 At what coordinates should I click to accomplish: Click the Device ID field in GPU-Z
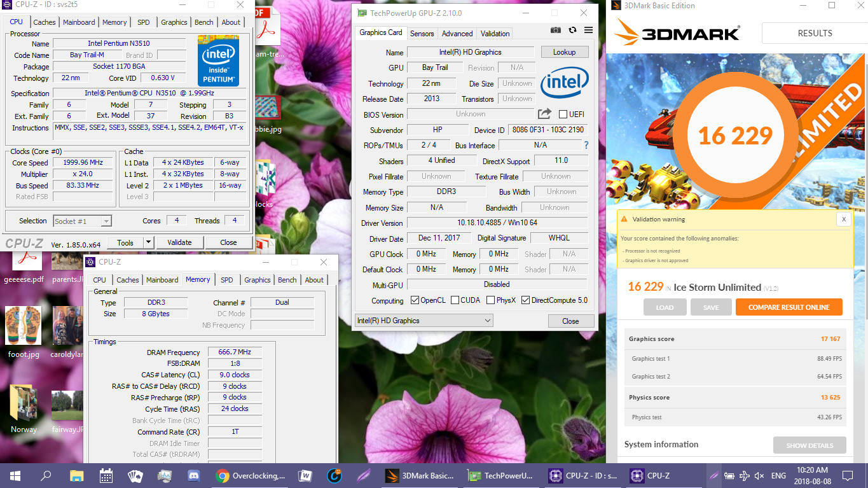[x=547, y=130]
